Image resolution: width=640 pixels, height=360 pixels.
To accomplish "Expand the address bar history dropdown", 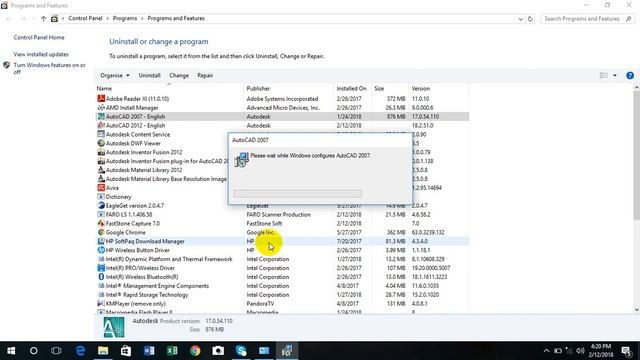I will tap(520, 19).
